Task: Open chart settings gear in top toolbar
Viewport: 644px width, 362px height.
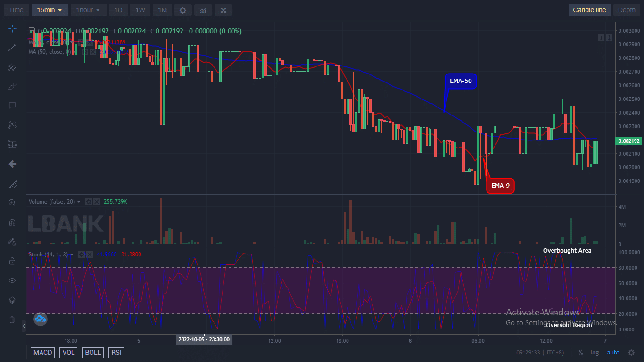Action: click(x=182, y=10)
